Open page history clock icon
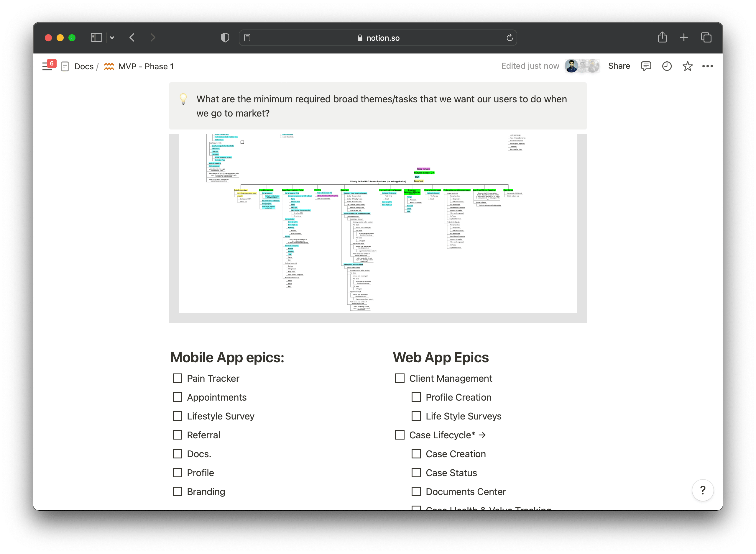756x554 pixels. pos(667,66)
